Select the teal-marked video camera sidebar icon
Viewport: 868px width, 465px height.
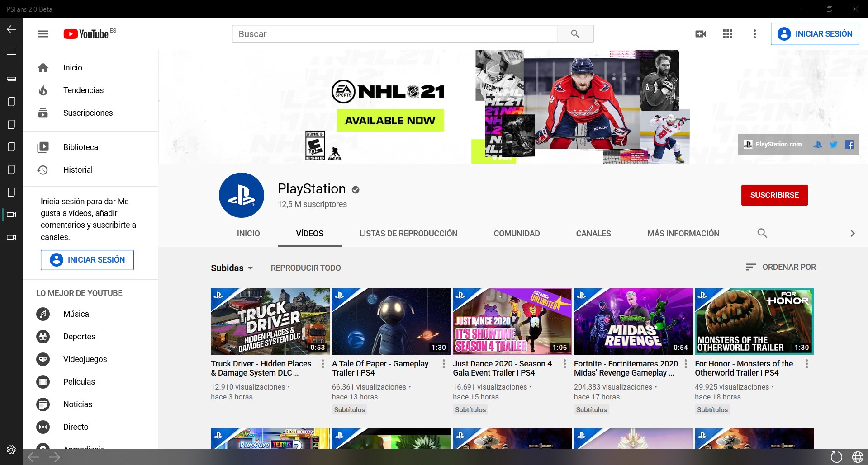point(11,215)
